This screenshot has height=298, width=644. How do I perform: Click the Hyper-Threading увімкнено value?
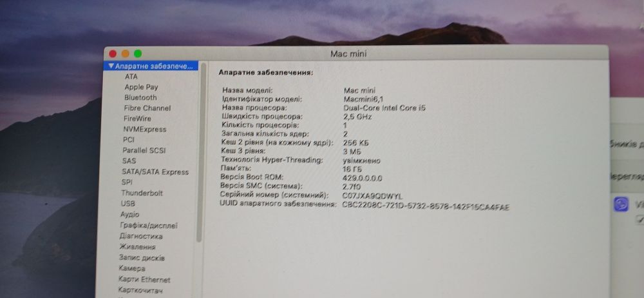(x=361, y=161)
